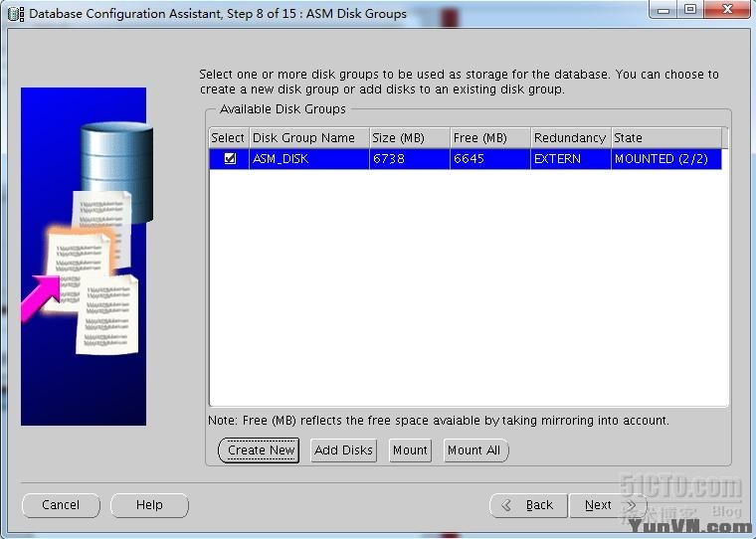Viewport: 756px width, 539px height.
Task: Click the State column header
Action: 665,138
